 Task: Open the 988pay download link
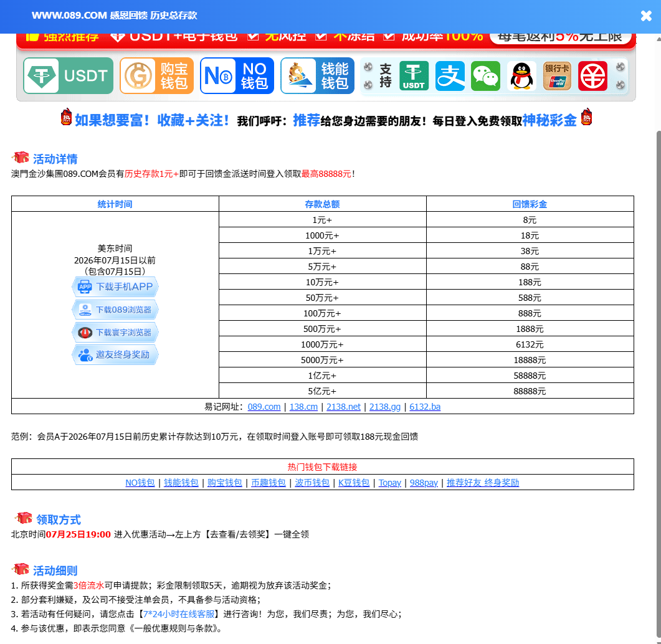(424, 483)
